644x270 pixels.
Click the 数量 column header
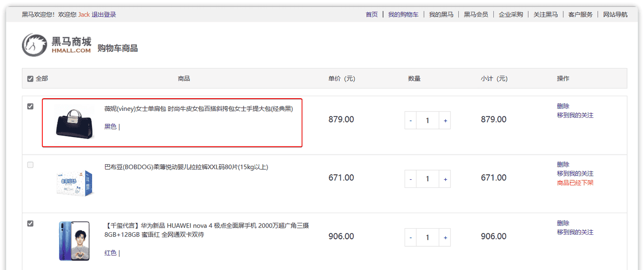(x=414, y=79)
